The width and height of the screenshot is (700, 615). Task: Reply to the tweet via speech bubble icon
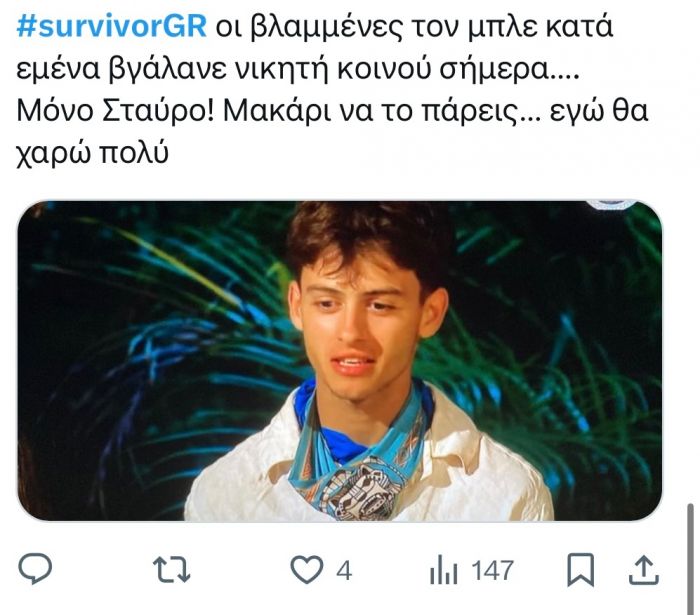35,568
